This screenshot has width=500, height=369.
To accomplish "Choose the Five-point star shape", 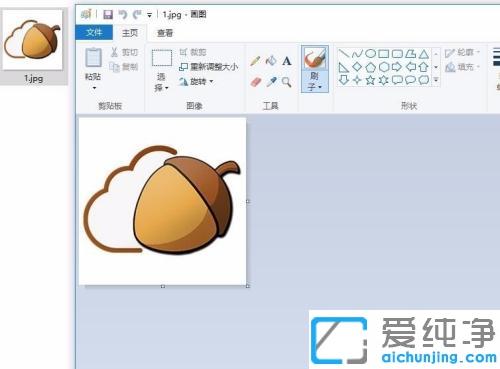I will tap(370, 80).
